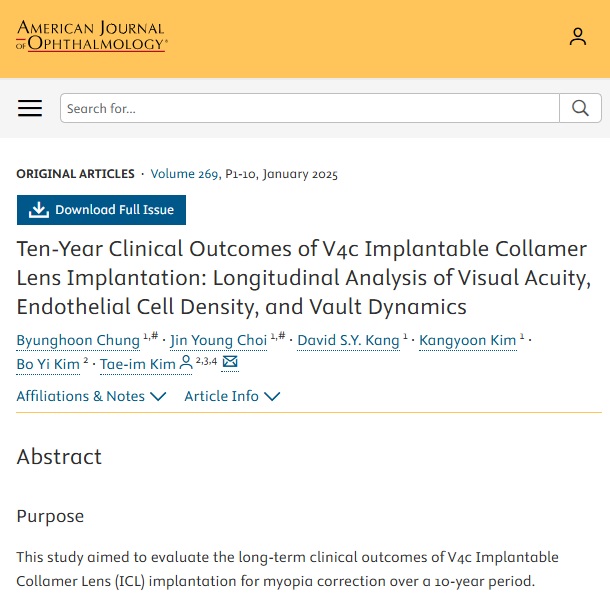Open author Jin Young Choi's details
Viewport: 610px width, 605px height.
pyautogui.click(x=218, y=340)
